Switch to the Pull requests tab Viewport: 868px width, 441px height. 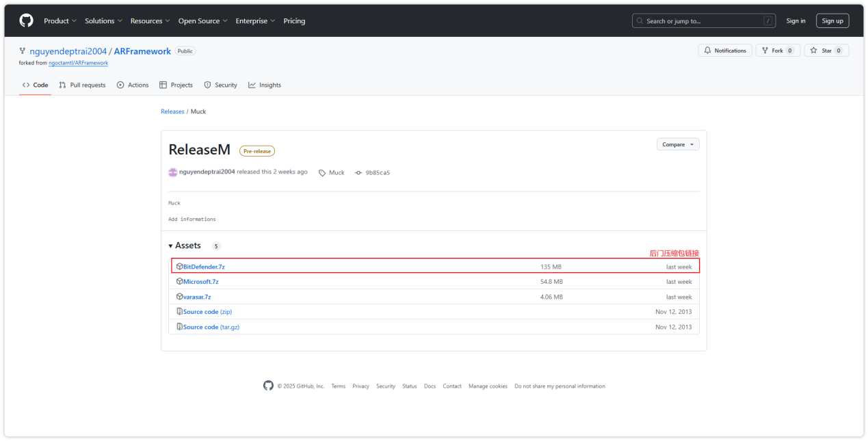click(82, 85)
